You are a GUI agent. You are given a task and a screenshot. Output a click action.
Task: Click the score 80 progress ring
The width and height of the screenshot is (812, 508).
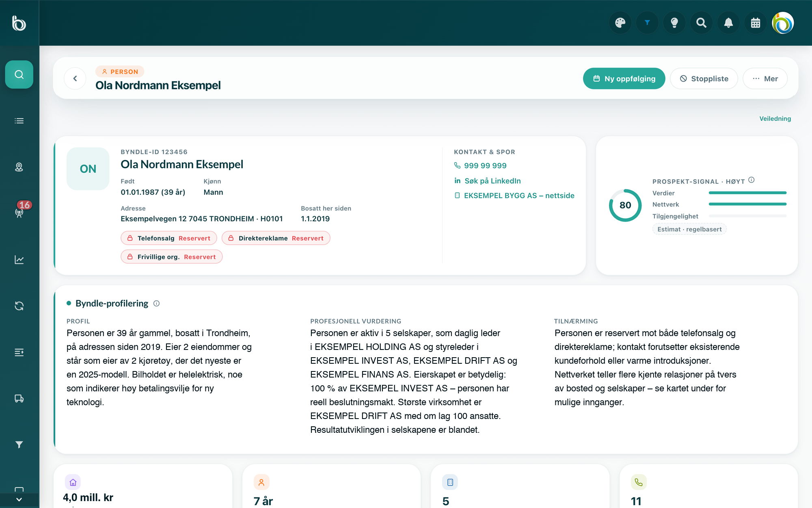coord(625,205)
